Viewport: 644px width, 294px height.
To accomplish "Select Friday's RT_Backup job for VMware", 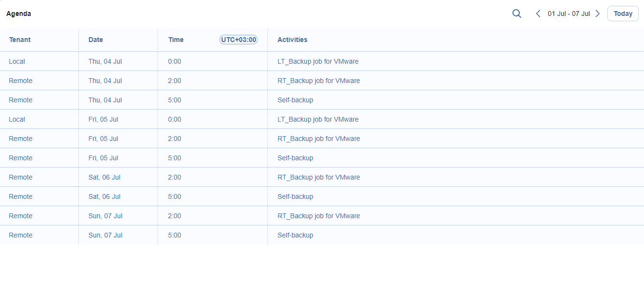I will (x=319, y=139).
